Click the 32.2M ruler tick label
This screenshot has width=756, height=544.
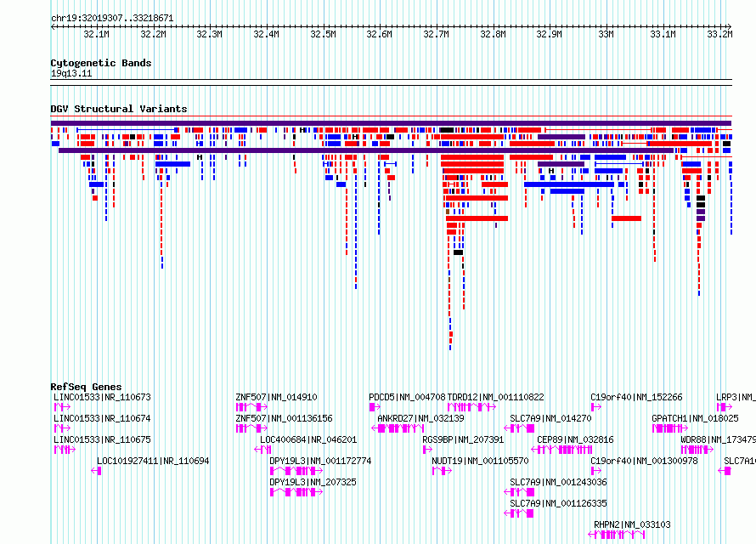pyautogui.click(x=153, y=34)
